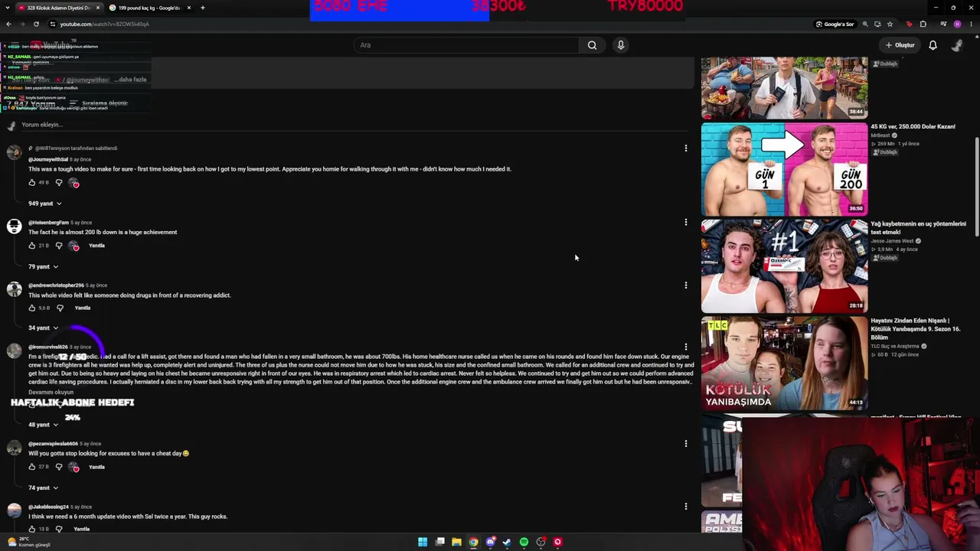Open options menu for the firefighter comment

pos(686,347)
